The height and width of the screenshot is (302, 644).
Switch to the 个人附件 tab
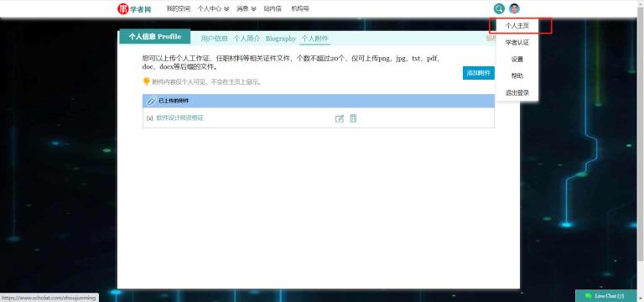[315, 39]
